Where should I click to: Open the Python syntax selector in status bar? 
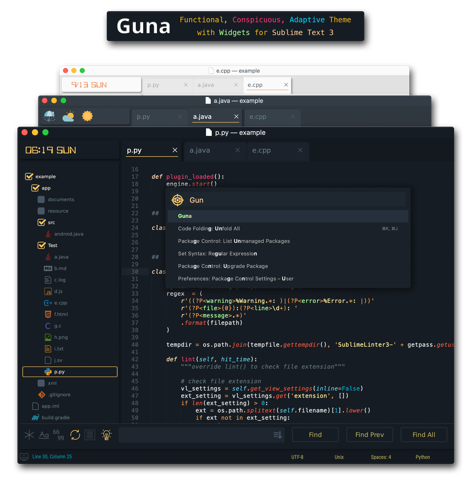[x=423, y=457]
